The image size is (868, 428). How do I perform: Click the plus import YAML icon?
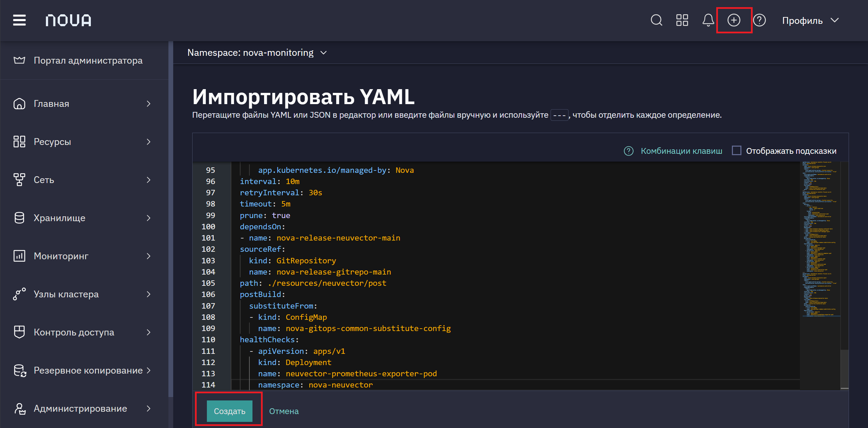pyautogui.click(x=734, y=20)
